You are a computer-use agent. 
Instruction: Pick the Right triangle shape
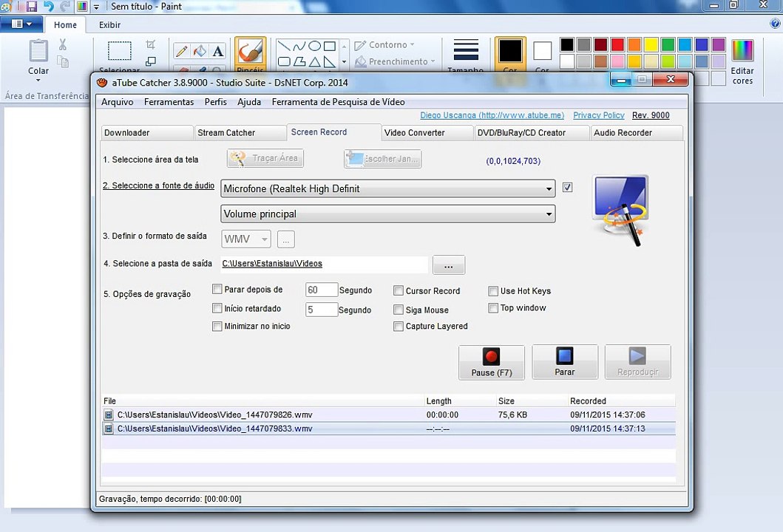point(330,61)
